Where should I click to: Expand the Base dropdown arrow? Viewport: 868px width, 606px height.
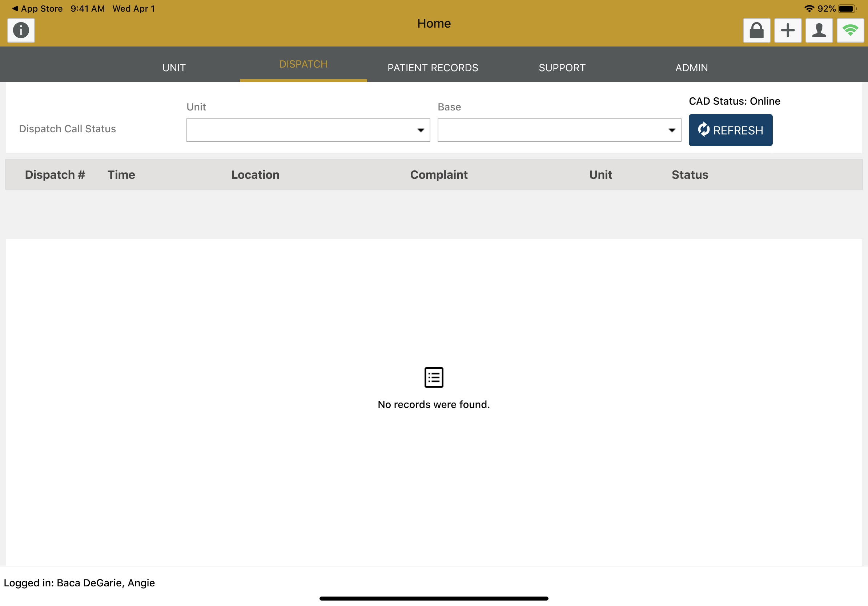tap(671, 130)
